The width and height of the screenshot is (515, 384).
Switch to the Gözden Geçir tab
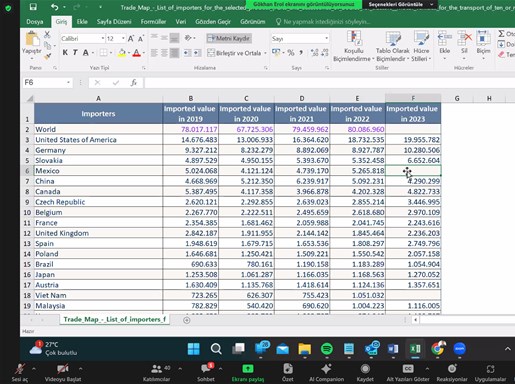click(213, 22)
